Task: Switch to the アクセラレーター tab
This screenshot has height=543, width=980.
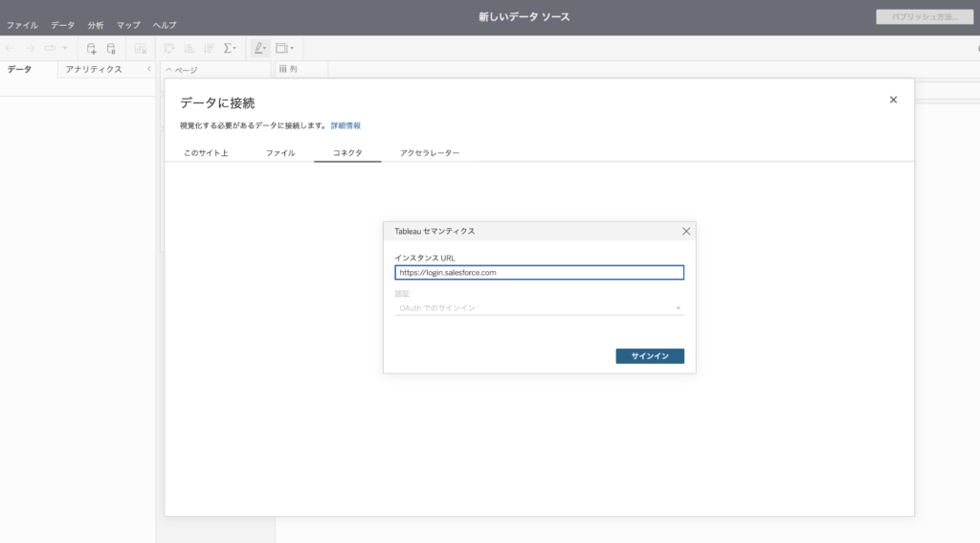Action: pyautogui.click(x=430, y=152)
